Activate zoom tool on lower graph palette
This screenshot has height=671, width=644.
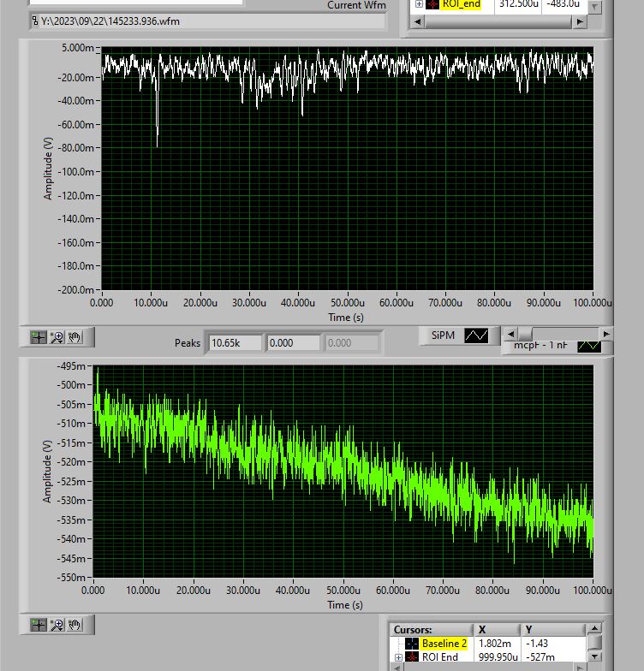coord(57,626)
